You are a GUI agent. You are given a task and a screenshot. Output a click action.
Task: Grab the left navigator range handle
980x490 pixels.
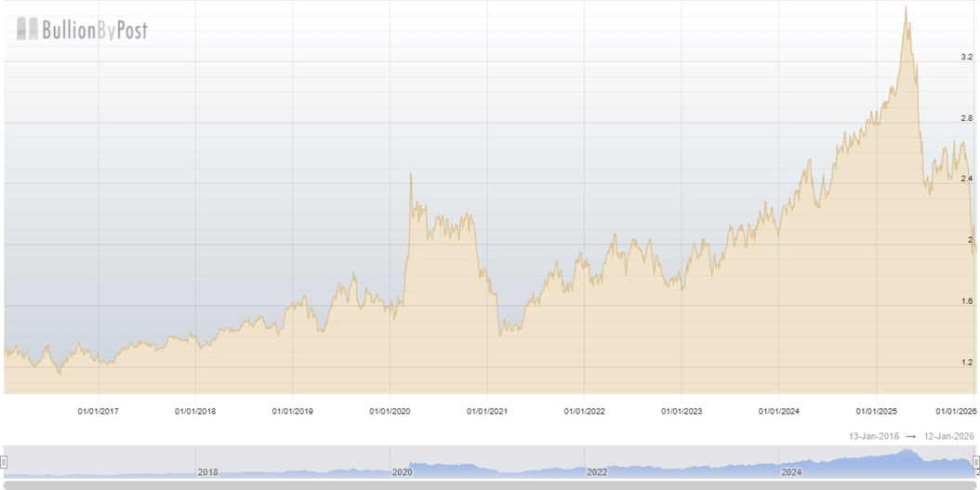pos(4,462)
